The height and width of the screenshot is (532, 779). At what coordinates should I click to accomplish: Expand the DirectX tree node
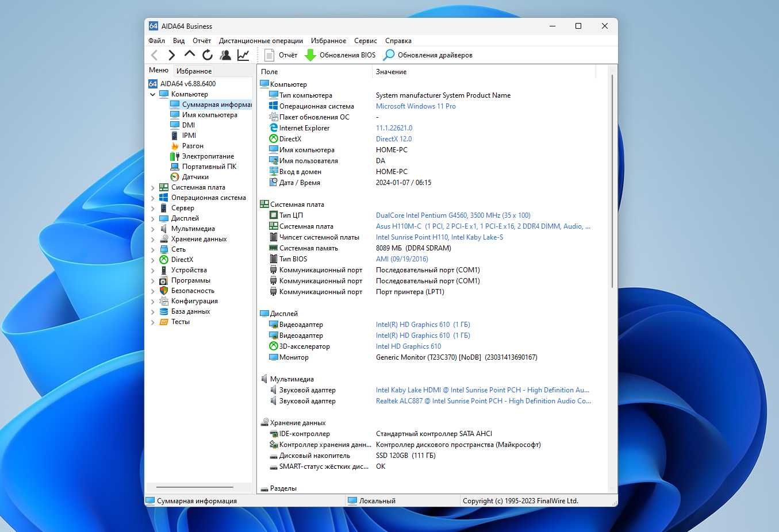(x=153, y=260)
